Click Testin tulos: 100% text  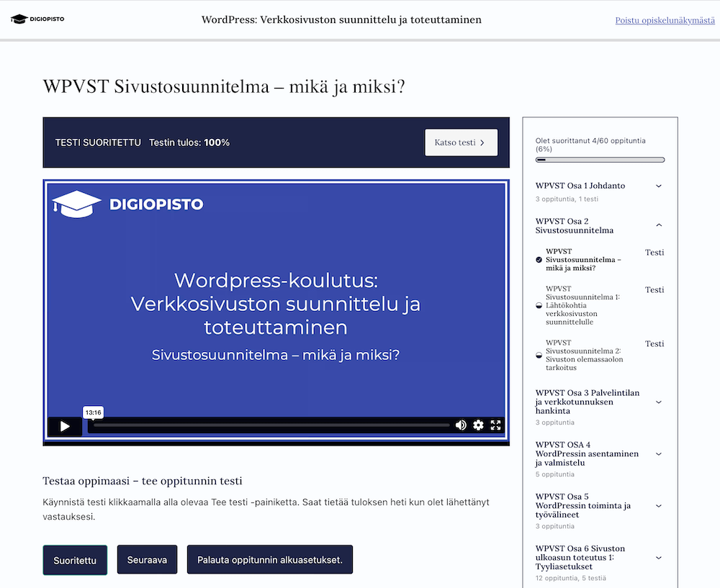click(x=189, y=143)
